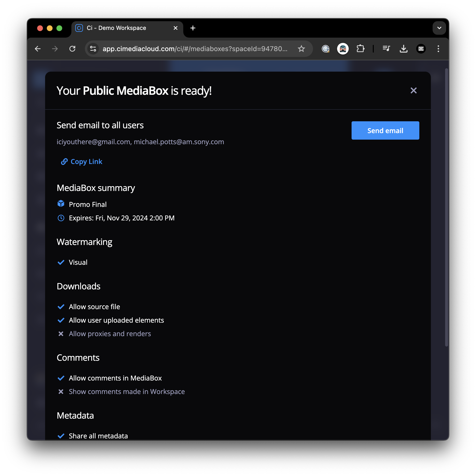Click Show comments made in Workspace X
The image size is (476, 476).
click(61, 392)
